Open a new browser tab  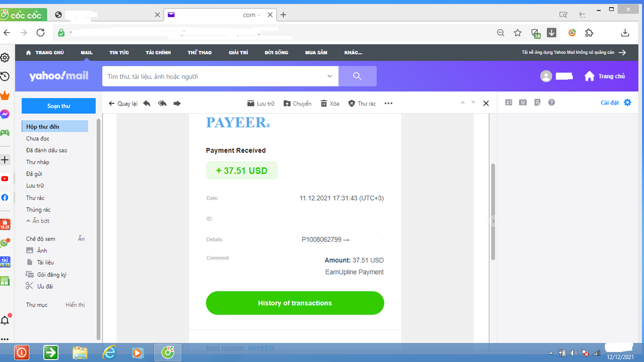click(283, 15)
